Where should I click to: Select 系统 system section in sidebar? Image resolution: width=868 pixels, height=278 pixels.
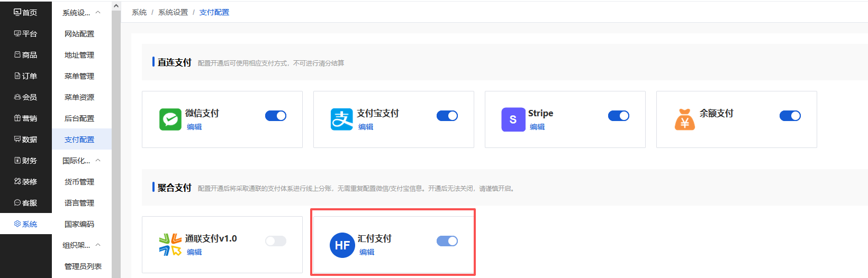pos(25,224)
